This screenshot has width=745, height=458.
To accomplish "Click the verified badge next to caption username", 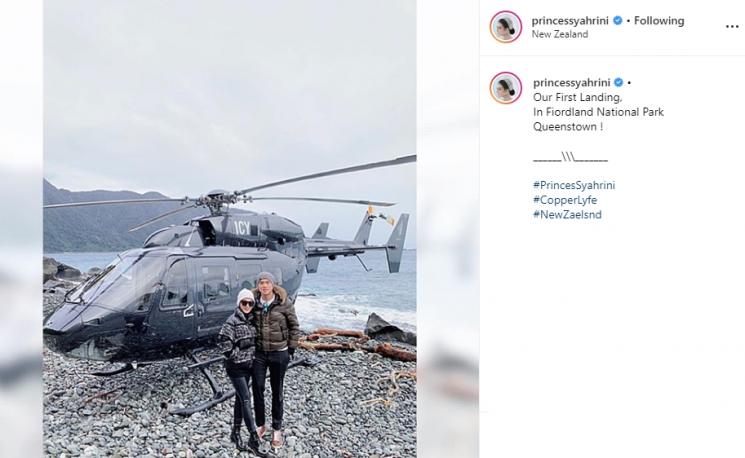I will point(618,83).
